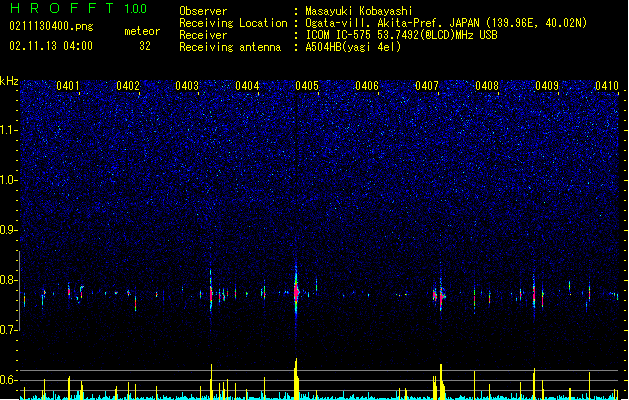Click the 0404 time marker

[x=247, y=86]
